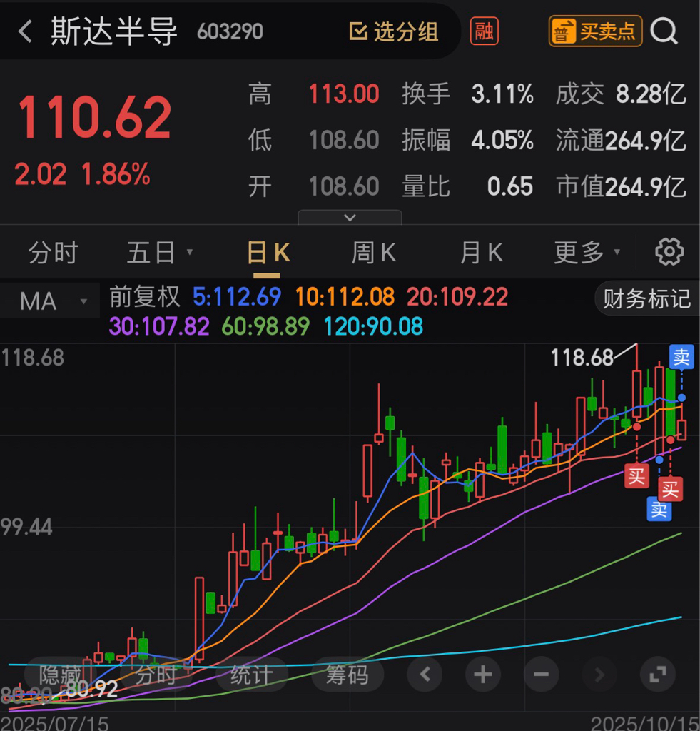Change the 前复权 adjustment mode

coord(144,296)
